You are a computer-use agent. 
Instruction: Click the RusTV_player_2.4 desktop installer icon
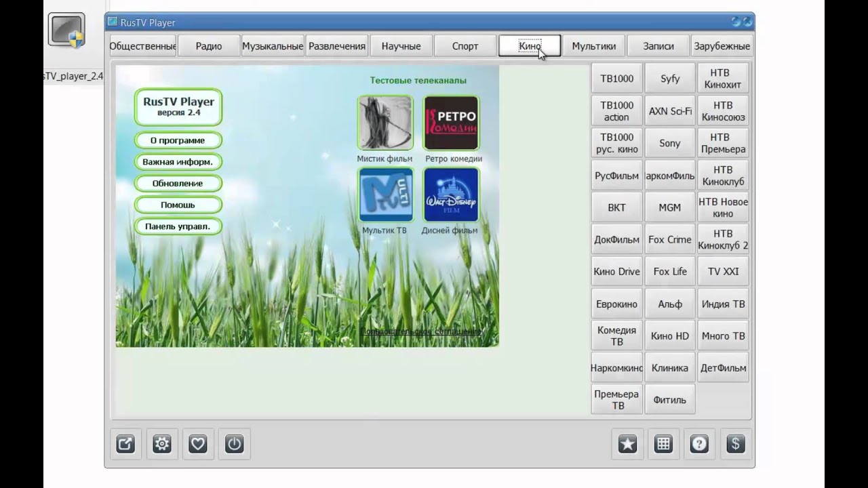pyautogui.click(x=66, y=32)
